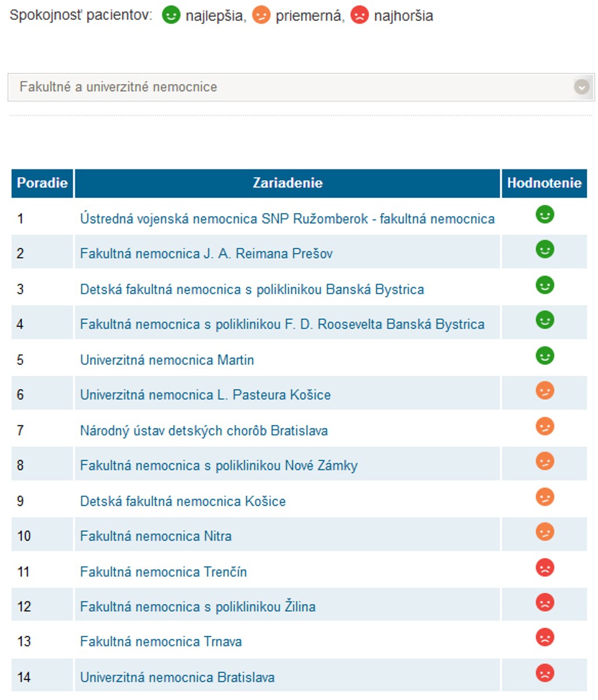Open Národný ústav detských chorôb Bratislava
This screenshot has width=598, height=700.
click(204, 431)
